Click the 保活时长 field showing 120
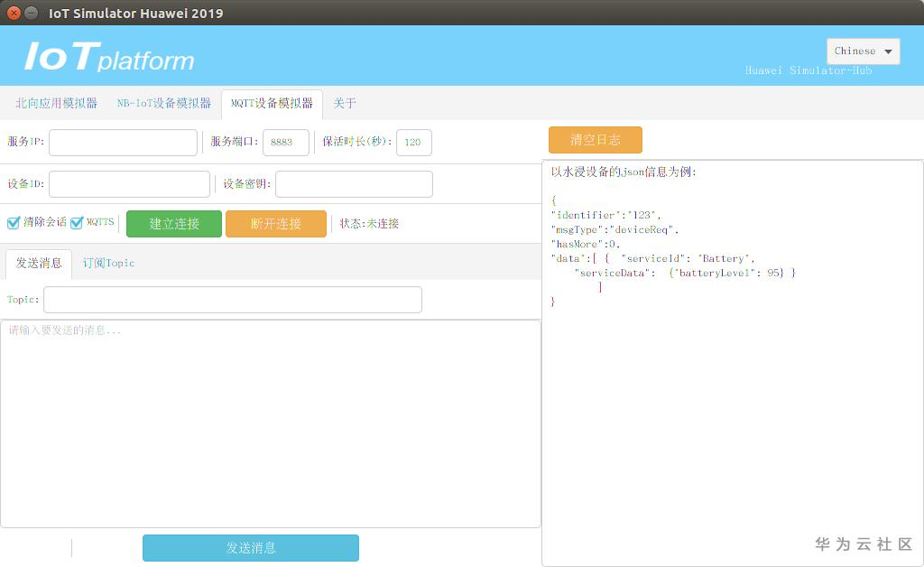 click(413, 142)
